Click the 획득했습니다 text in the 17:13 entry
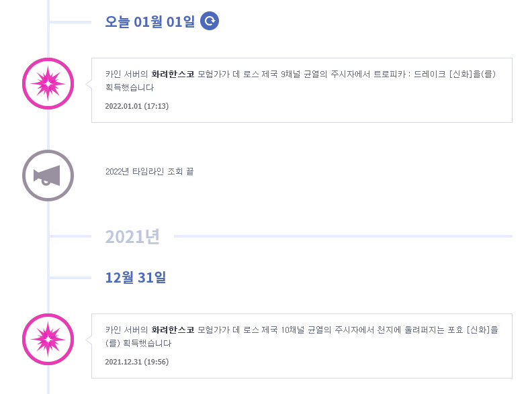The image size is (532, 394). coord(130,87)
